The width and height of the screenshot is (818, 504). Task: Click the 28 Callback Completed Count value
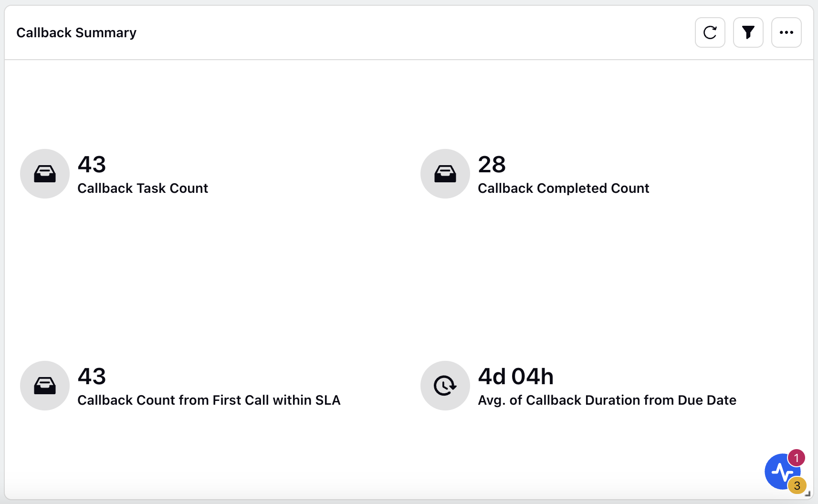tap(492, 165)
